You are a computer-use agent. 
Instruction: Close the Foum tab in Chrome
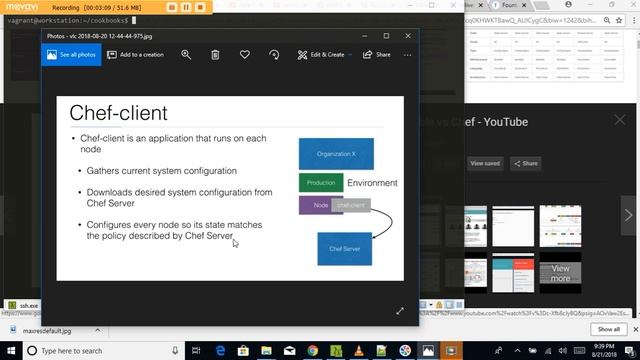(x=524, y=5)
